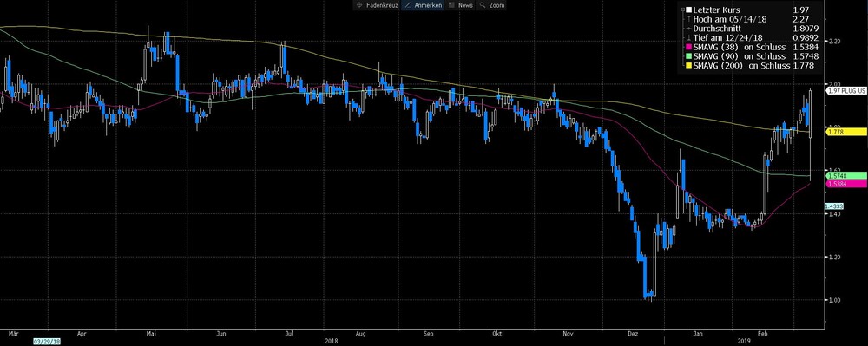Click the yellow 1.778 axis price tag
The height and width of the screenshot is (346, 868).
click(x=845, y=132)
